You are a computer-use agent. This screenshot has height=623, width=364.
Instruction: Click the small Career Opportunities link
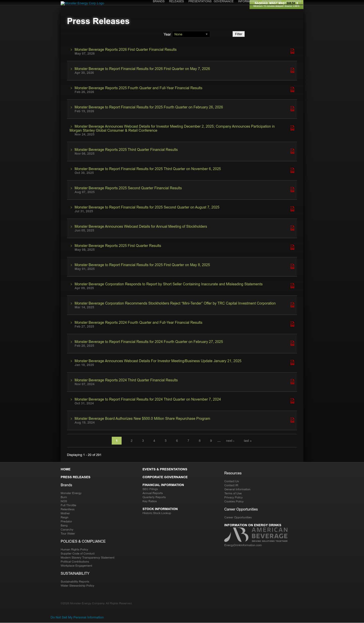[x=238, y=517]
